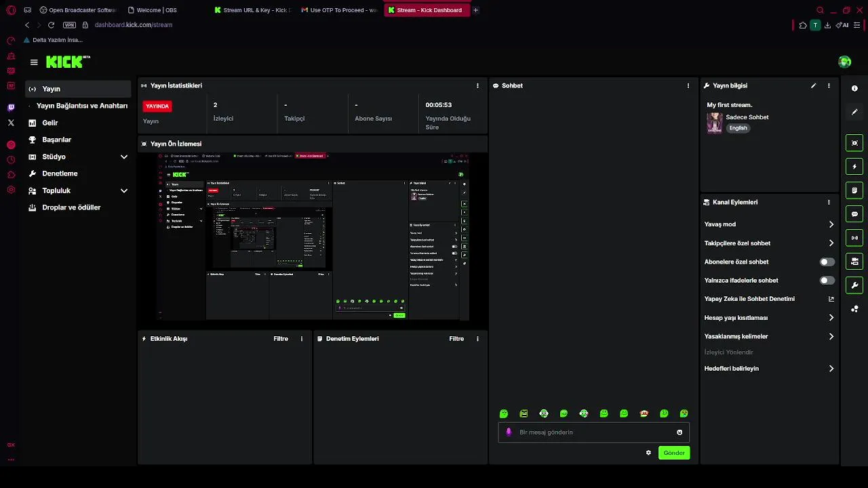Open Droplar ve ödüller in left menu

78,207
